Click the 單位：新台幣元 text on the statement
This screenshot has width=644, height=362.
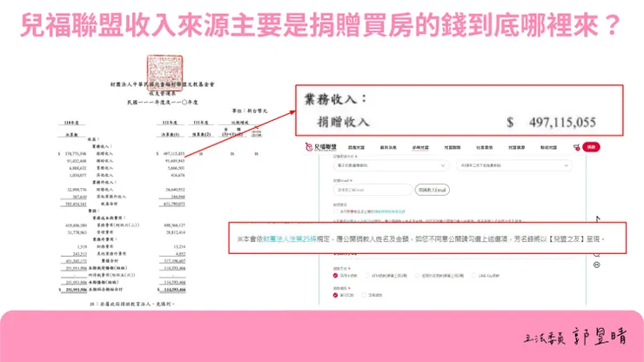[250, 111]
